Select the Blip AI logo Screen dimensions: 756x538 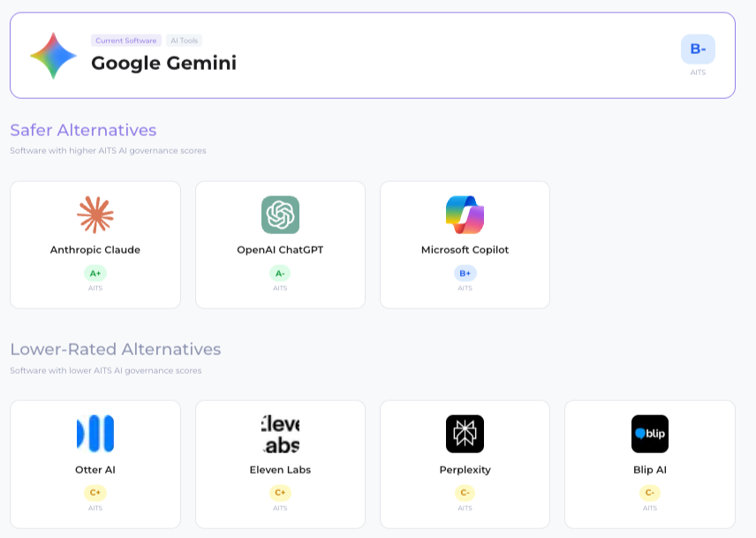point(650,433)
